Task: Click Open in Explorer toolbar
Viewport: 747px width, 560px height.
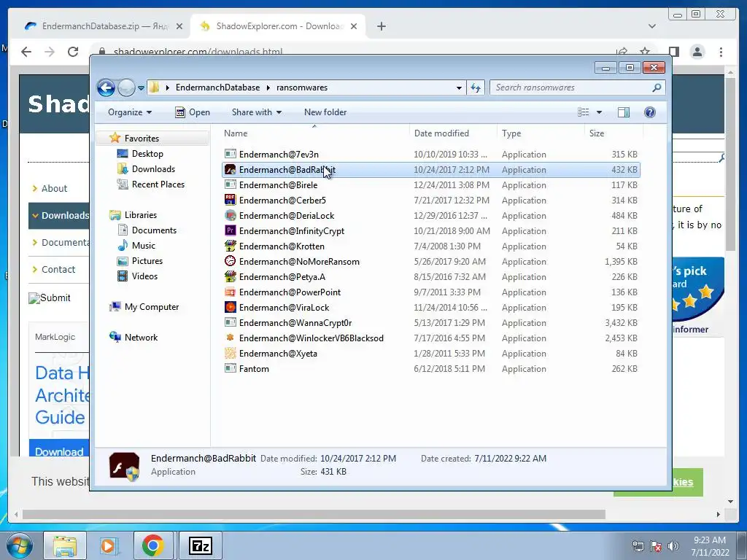Action: (193, 112)
